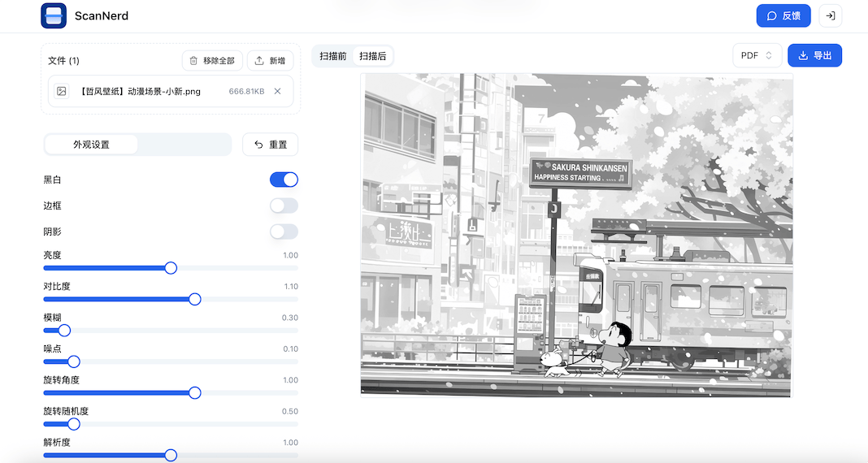Switch to 扫描前 tab
The height and width of the screenshot is (463, 868).
pos(333,56)
